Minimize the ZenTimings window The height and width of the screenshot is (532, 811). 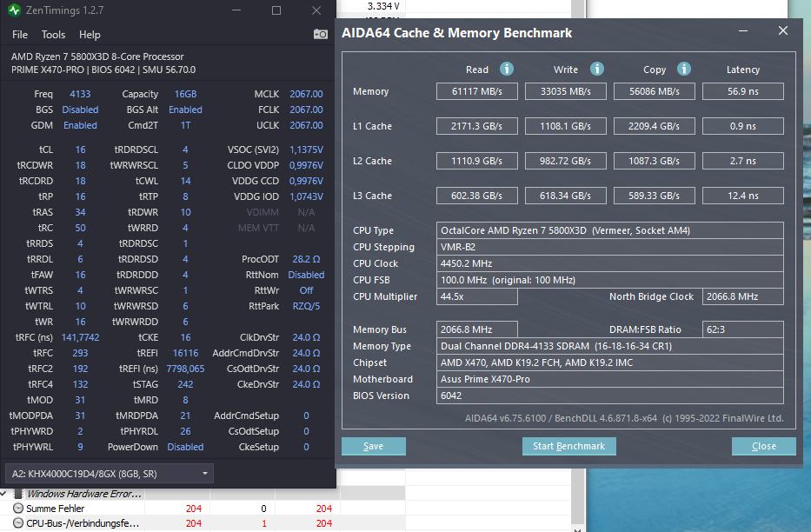[x=236, y=10]
